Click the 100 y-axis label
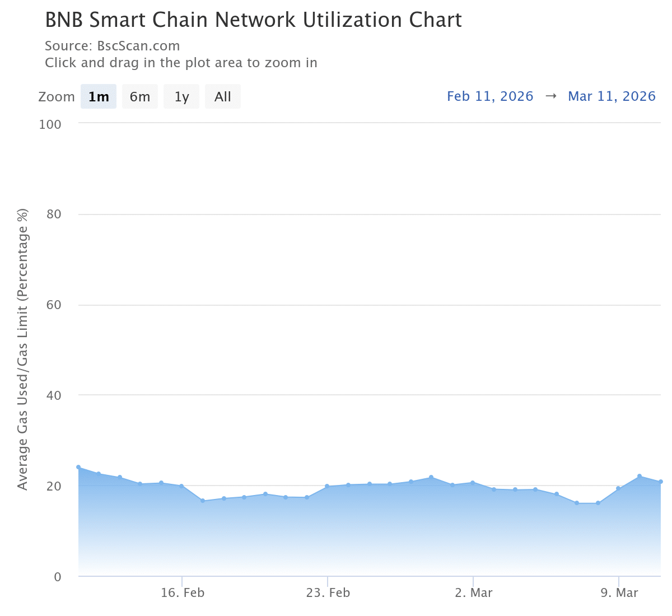This screenshot has width=672, height=616. click(50, 124)
